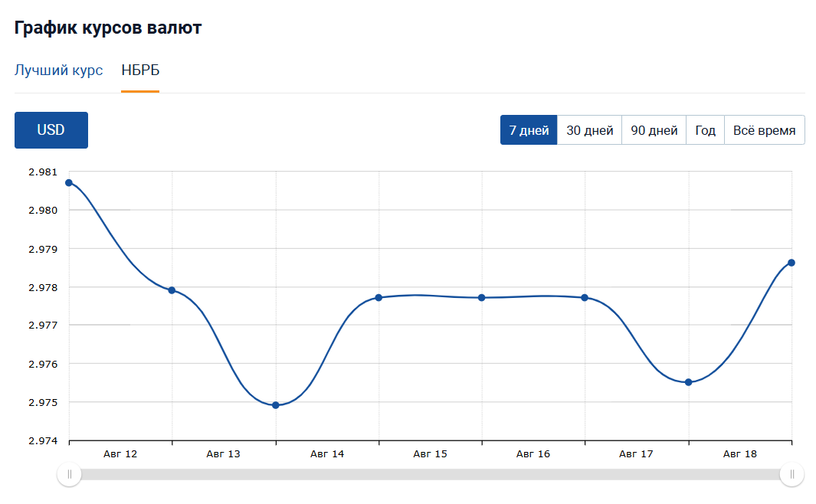Click the data point between Авг 14 and Авг 15
Screen dimensions: 816x504
(x=379, y=297)
